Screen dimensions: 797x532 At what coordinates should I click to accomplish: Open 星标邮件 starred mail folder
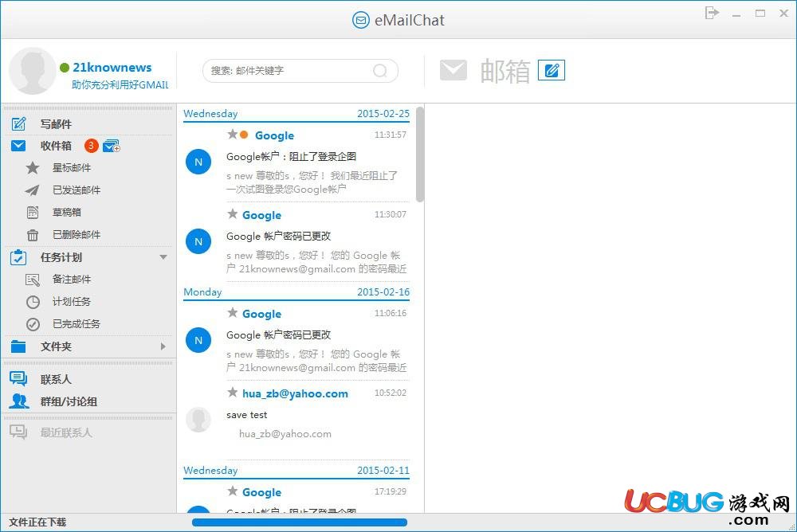coord(72,168)
